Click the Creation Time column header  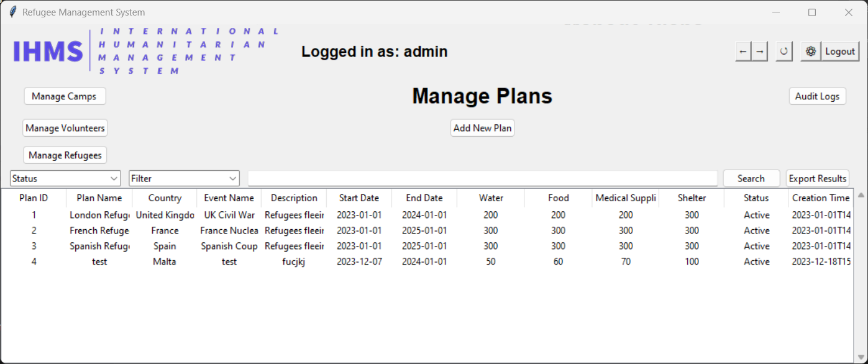tap(821, 198)
